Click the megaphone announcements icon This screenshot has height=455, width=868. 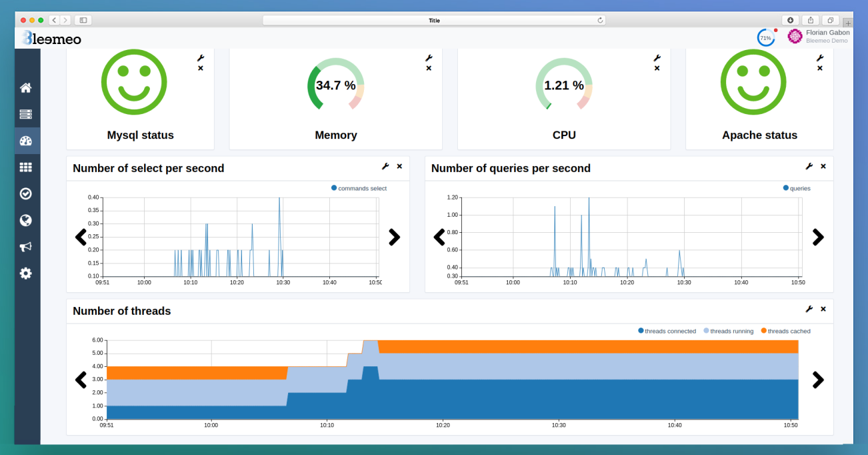(x=26, y=247)
